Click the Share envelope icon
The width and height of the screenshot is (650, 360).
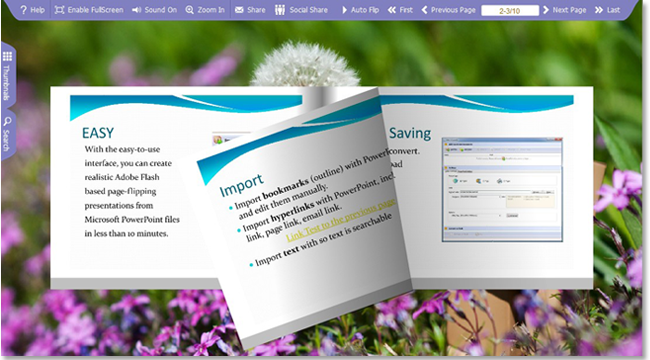tap(239, 10)
